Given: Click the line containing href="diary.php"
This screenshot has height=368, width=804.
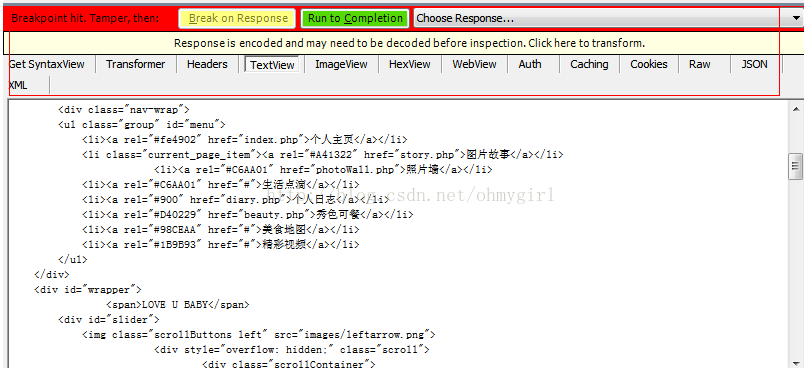Looking at the screenshot, I should [235, 200].
